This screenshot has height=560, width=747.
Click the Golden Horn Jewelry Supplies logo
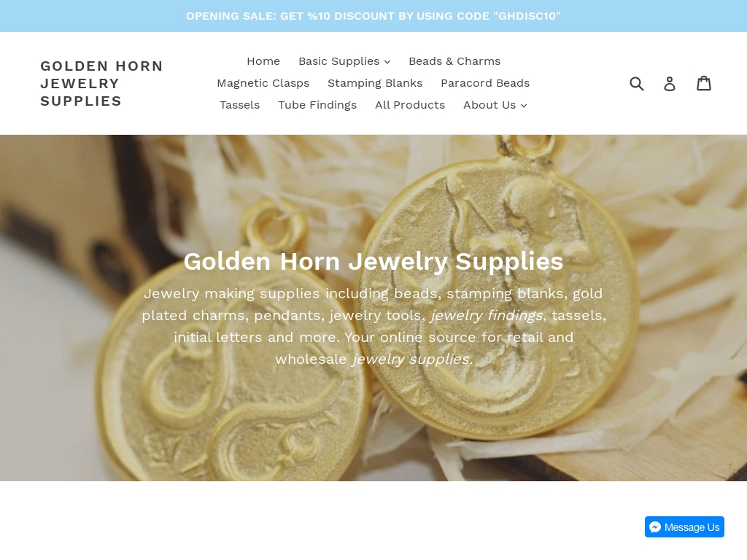tap(102, 83)
